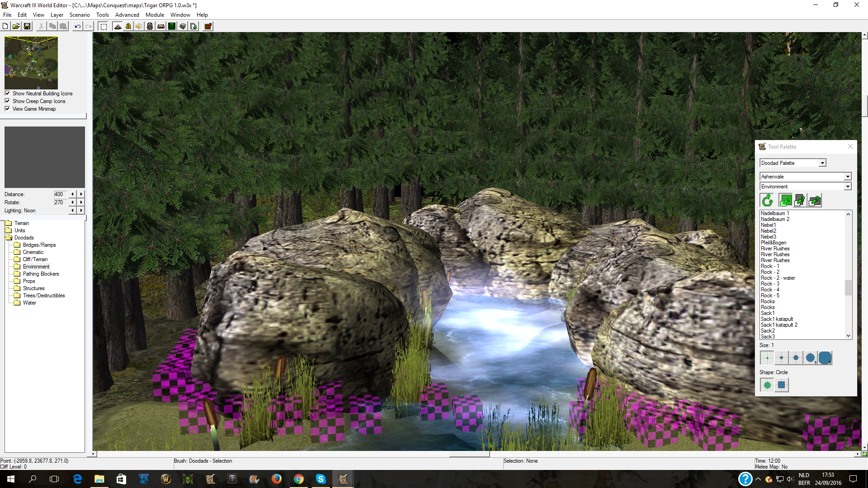Toggle View Game Minimap checkbox
Image resolution: width=868 pixels, height=488 pixels.
7,109
